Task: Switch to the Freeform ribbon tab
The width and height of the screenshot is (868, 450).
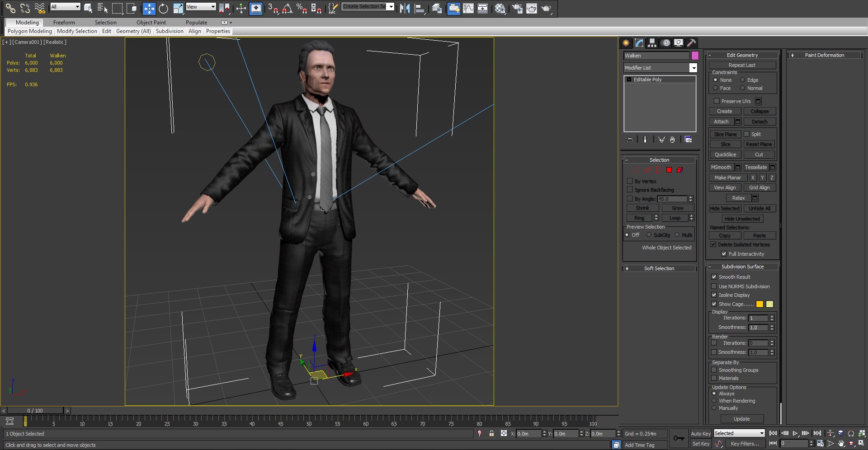Action: [x=64, y=23]
